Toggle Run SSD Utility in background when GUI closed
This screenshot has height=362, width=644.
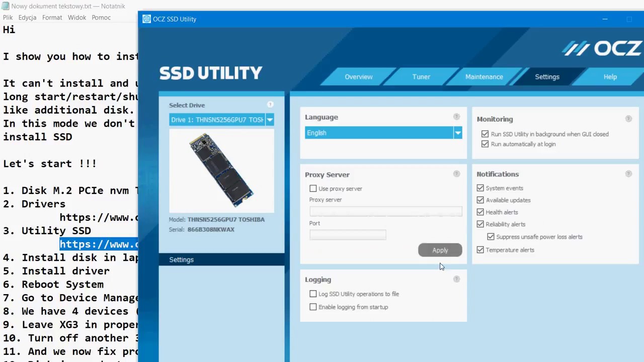tap(485, 134)
